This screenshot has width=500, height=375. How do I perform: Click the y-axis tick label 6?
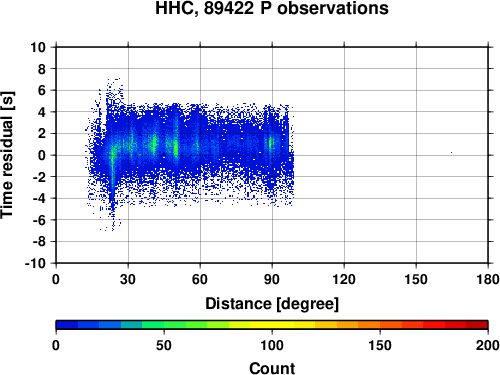(42, 90)
